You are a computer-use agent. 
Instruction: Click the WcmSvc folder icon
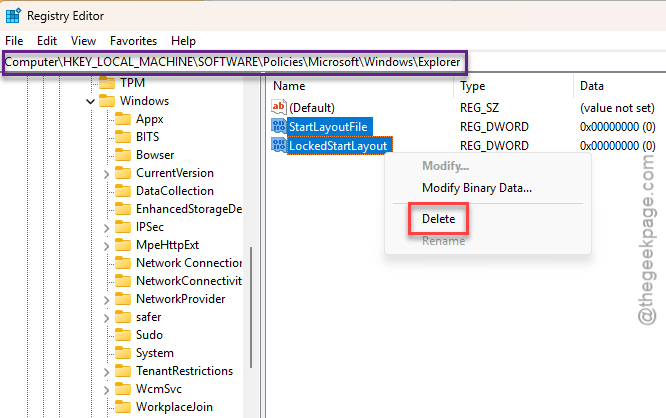tap(123, 389)
